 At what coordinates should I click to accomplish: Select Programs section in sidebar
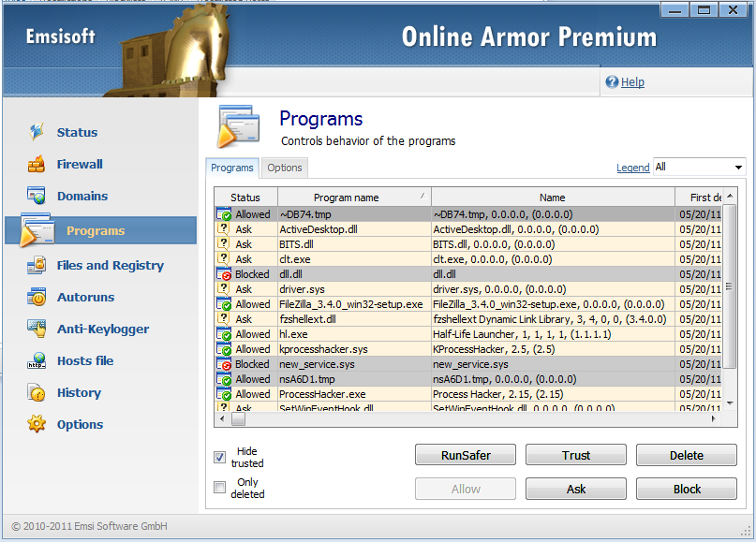tap(101, 230)
